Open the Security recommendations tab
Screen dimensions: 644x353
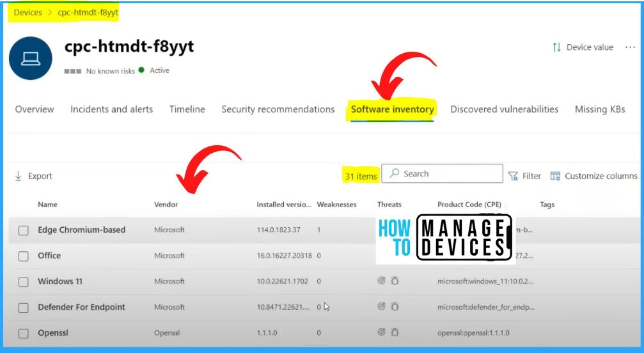(278, 109)
